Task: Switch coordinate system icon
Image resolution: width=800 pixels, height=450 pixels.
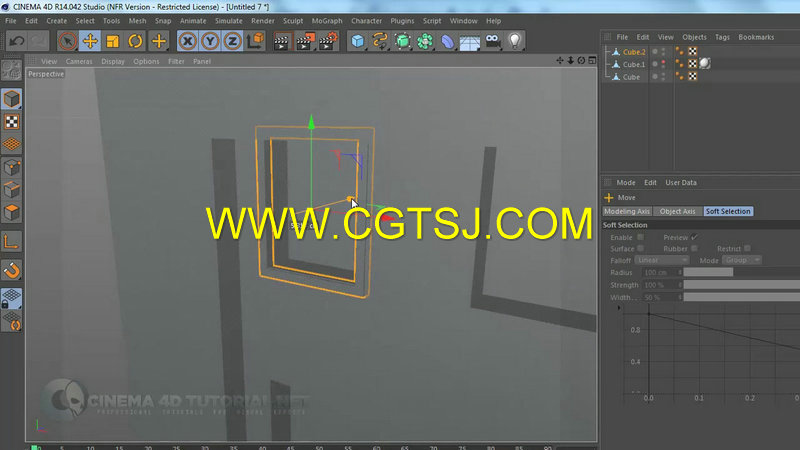Action: tap(255, 41)
